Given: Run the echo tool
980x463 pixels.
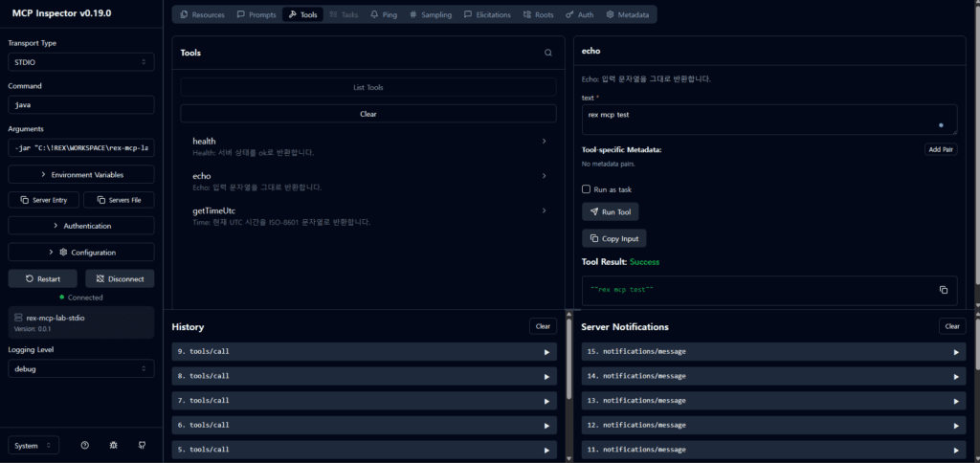Looking at the screenshot, I should [x=610, y=211].
